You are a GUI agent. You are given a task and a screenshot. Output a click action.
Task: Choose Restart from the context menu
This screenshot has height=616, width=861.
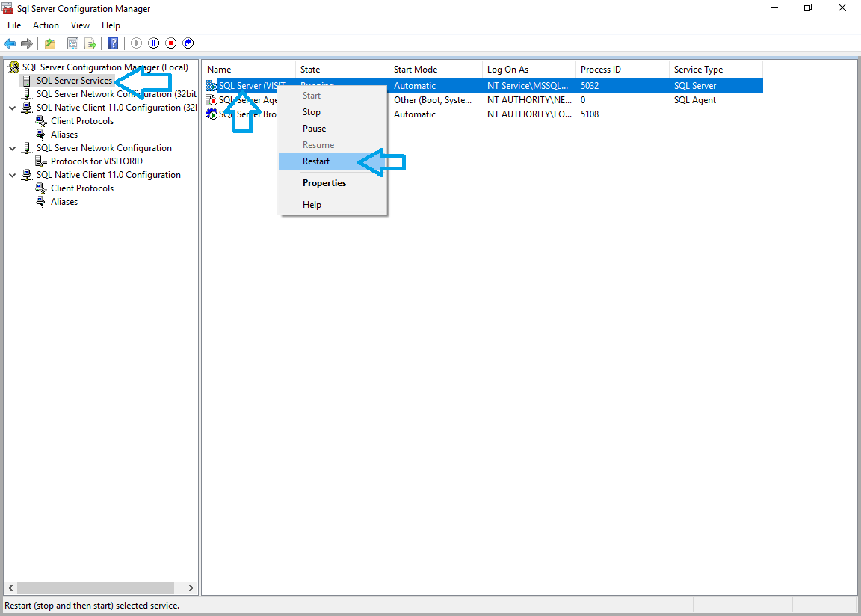click(x=316, y=161)
